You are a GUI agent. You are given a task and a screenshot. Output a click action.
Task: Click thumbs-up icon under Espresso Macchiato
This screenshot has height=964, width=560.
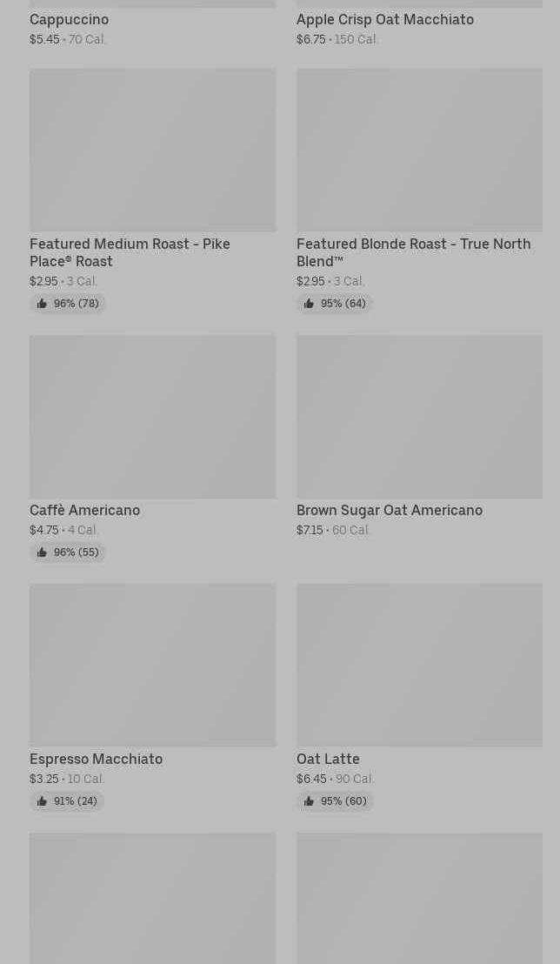coord(42,801)
